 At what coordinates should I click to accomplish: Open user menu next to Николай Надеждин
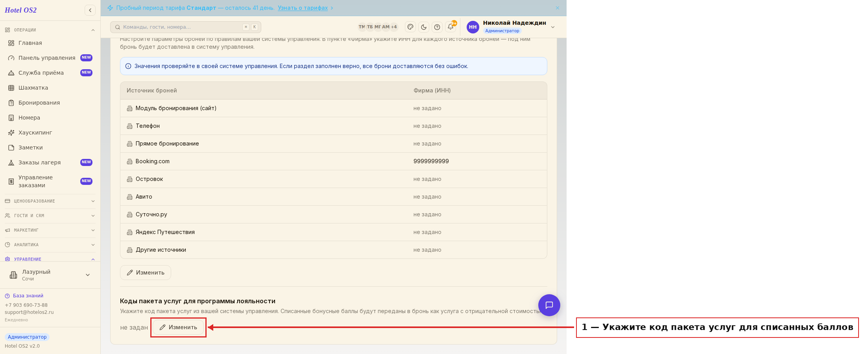(553, 27)
